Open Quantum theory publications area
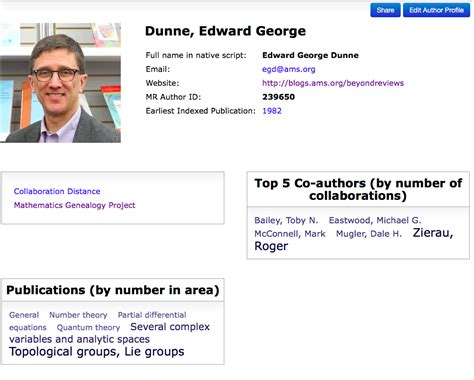The height and width of the screenshot is (380, 474). point(88,327)
